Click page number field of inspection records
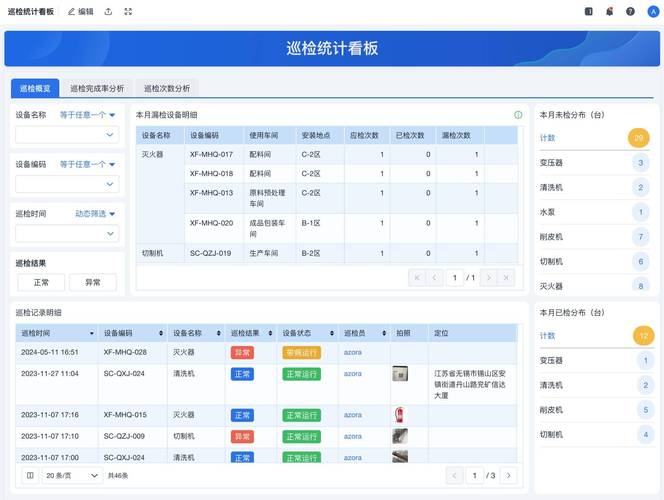664x500 pixels. point(475,475)
